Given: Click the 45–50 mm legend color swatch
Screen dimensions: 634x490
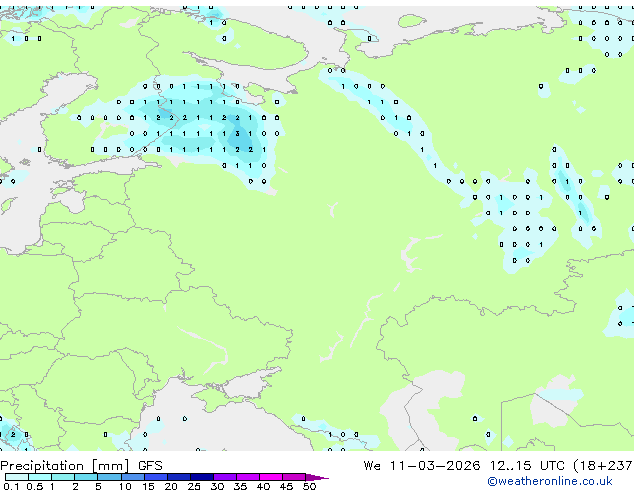Looking at the screenshot, I should pyautogui.click(x=294, y=477).
